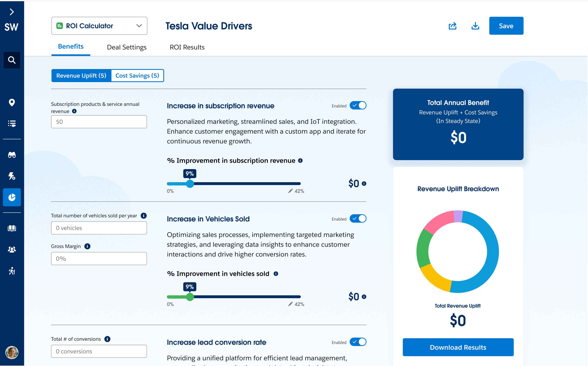Save the Tesla Value Drivers calculator
Viewport: 588px width, 366px height.
point(506,26)
